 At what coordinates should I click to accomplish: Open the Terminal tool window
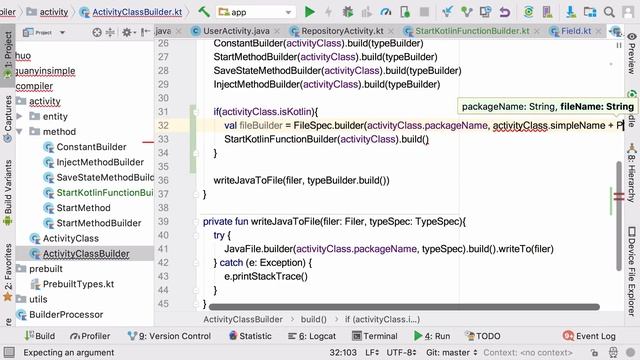375,336
